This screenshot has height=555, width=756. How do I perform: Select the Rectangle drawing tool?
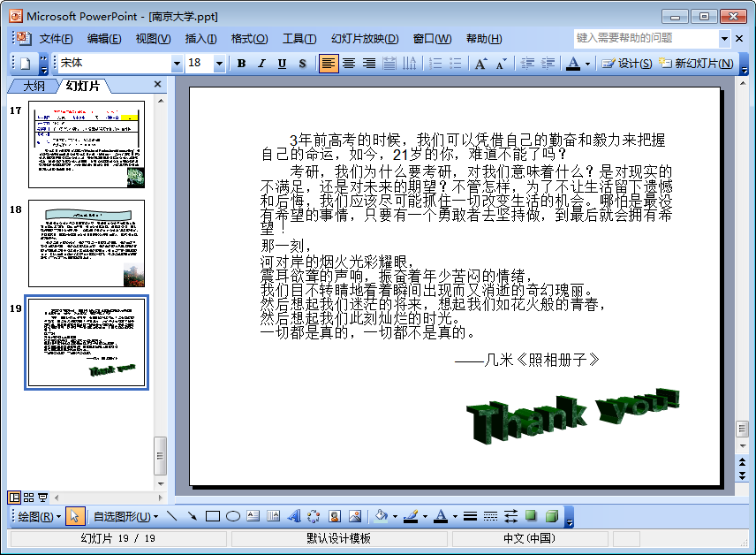tap(213, 516)
